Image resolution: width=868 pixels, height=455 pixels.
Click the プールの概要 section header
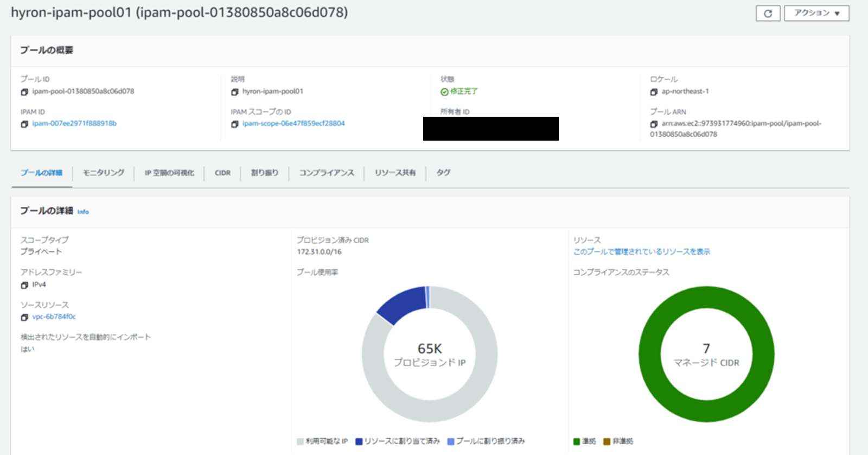pyautogui.click(x=47, y=50)
